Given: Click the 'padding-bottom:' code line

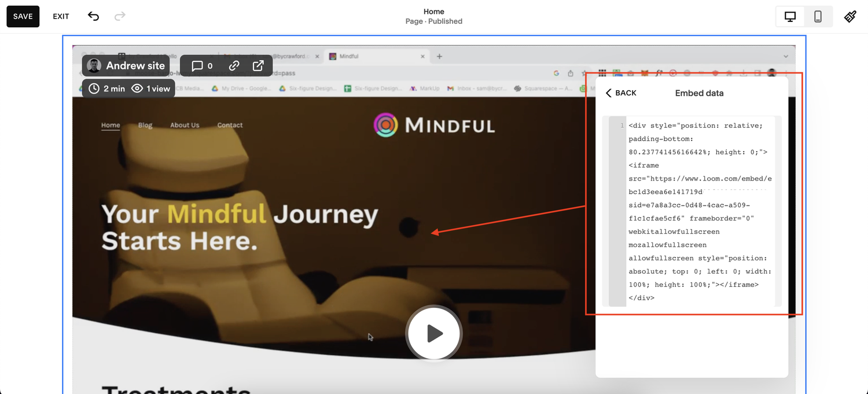Looking at the screenshot, I should [x=661, y=139].
